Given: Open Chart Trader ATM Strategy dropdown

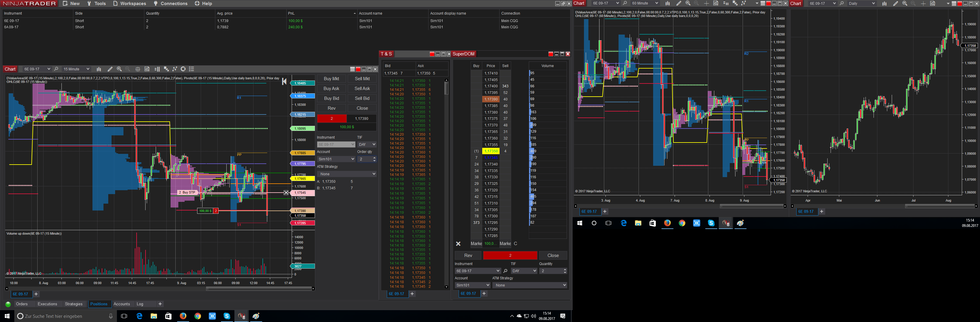Looking at the screenshot, I should (347, 174).
